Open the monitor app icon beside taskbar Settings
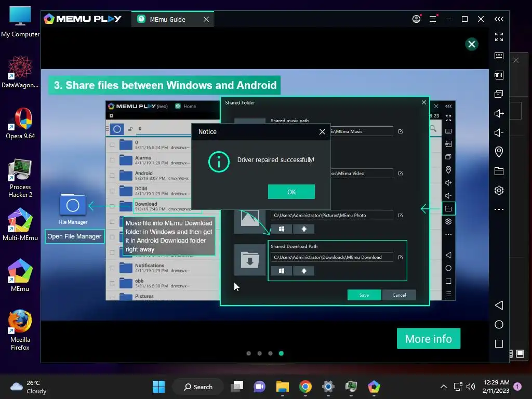The width and height of the screenshot is (532, 399). [351, 387]
